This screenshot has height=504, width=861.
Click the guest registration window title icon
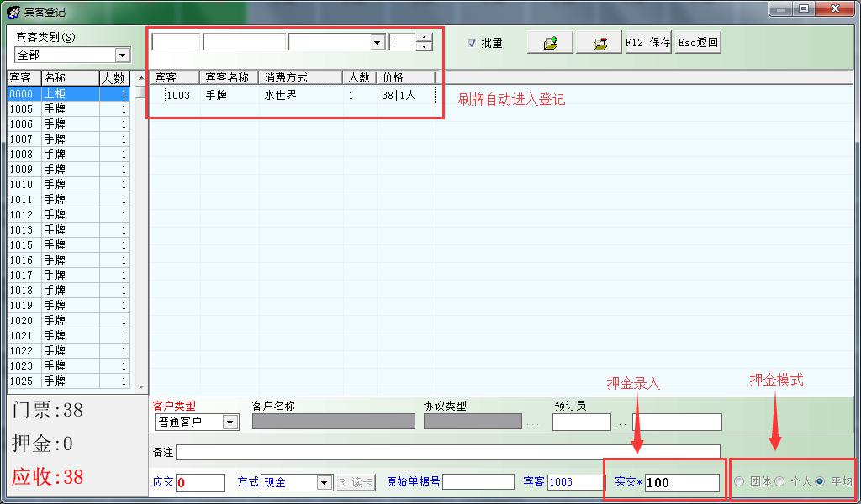(x=13, y=12)
